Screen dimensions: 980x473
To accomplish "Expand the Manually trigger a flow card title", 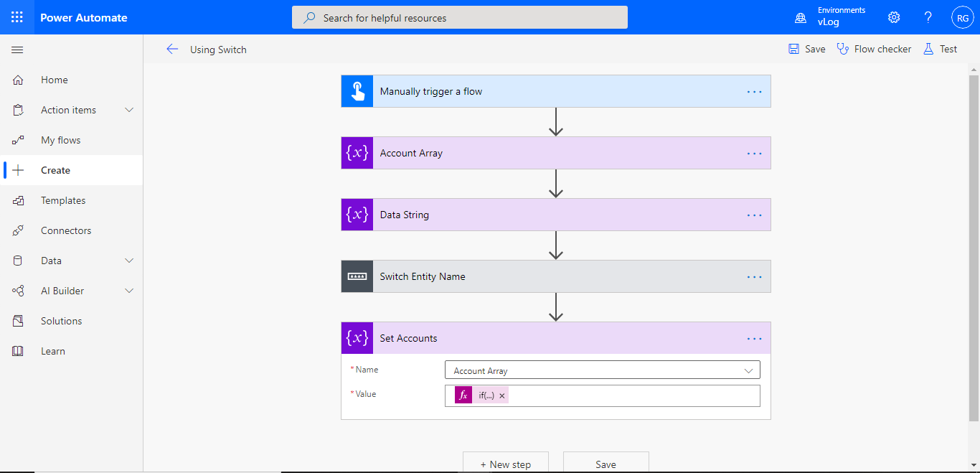I will (431, 91).
